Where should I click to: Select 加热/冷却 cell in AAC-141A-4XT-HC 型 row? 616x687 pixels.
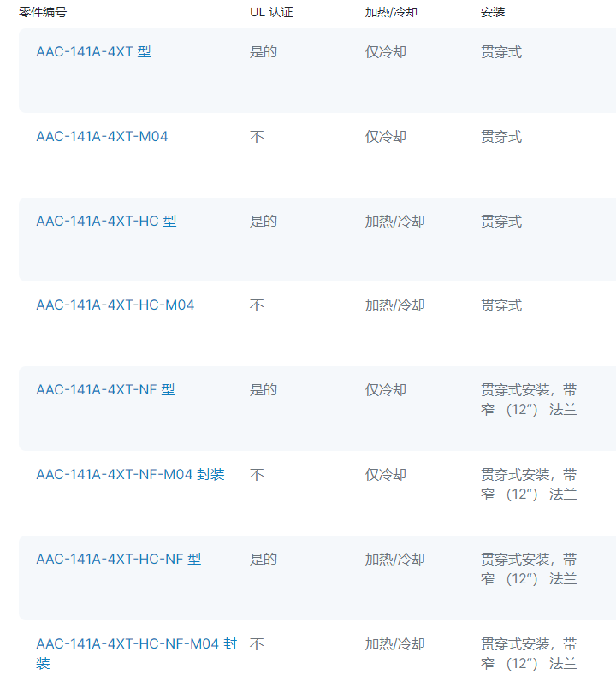[x=394, y=222]
